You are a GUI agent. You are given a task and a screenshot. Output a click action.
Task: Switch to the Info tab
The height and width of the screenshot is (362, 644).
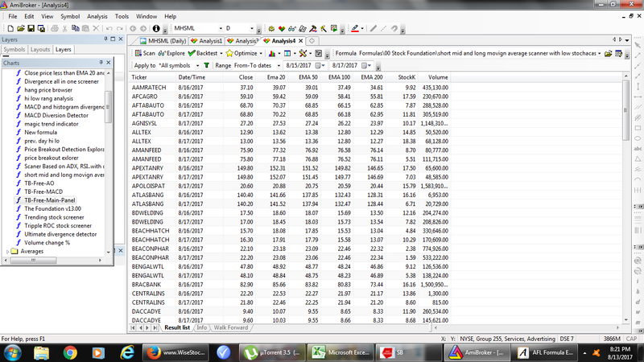(202, 327)
